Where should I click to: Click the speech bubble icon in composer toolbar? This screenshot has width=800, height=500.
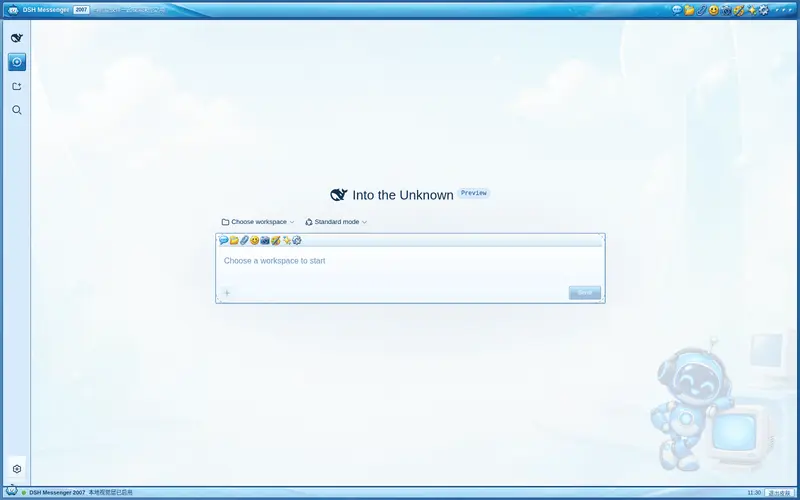223,240
